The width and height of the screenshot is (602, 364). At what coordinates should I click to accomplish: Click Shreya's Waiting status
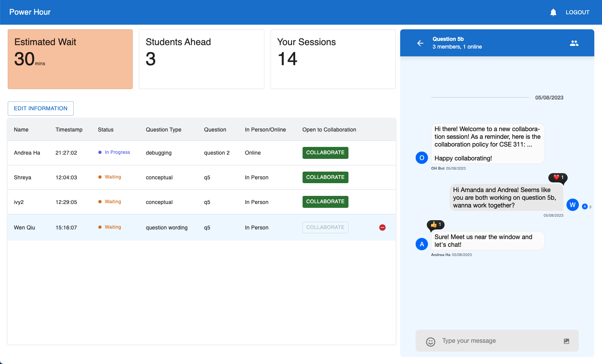point(110,177)
